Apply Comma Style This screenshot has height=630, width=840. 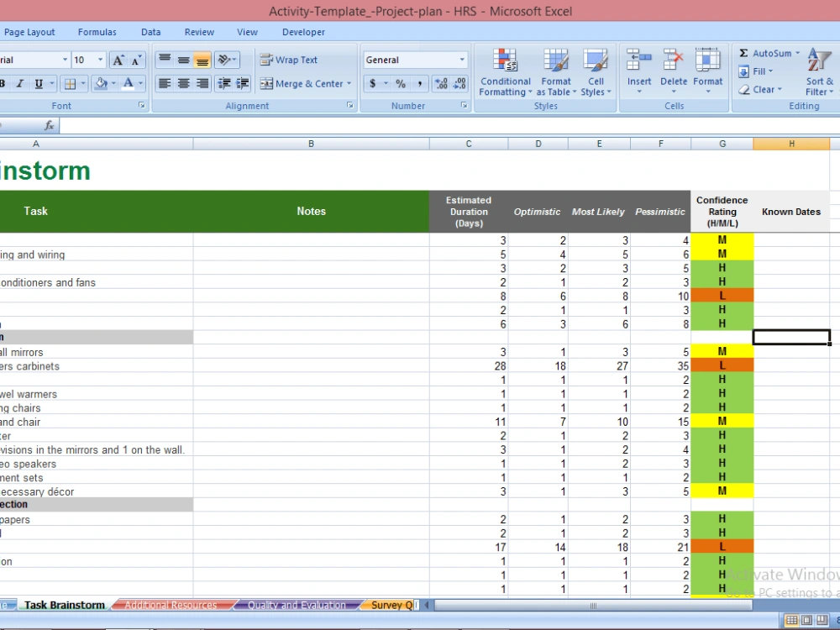(419, 83)
